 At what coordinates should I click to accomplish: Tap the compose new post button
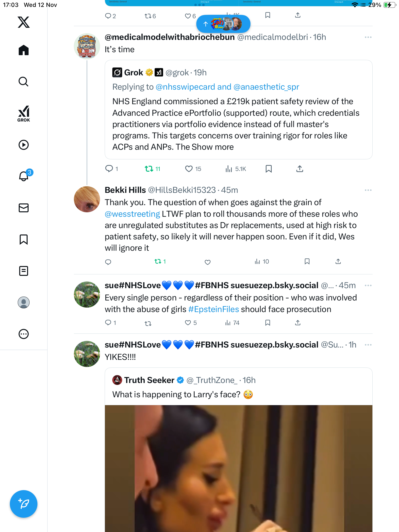(24, 504)
